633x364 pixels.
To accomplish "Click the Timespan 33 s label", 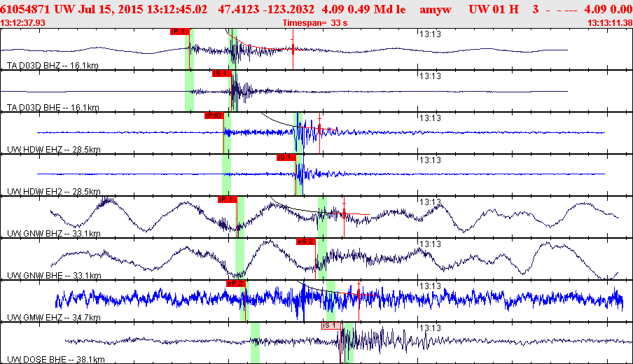I will [x=315, y=23].
